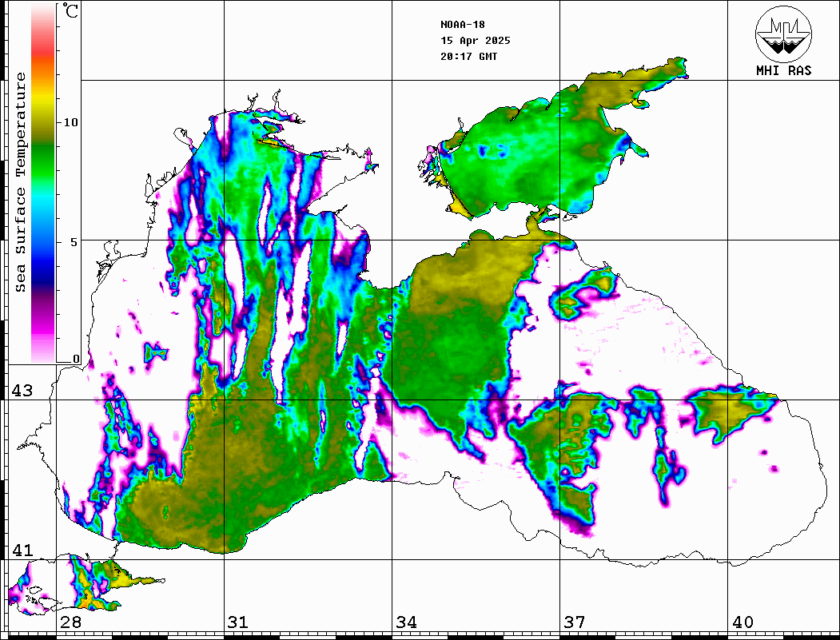This screenshot has width=840, height=640.
Task: Click the longitude label '31'
Action: pos(238,622)
